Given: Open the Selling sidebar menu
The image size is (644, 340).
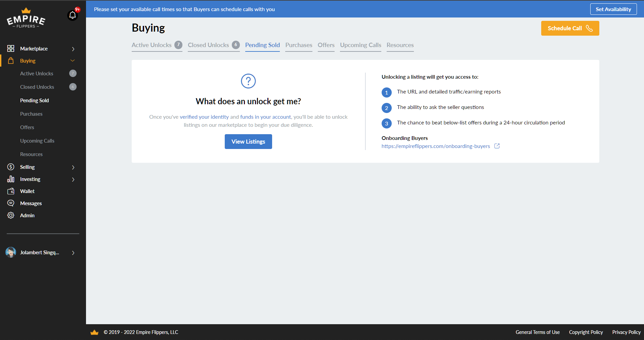Looking at the screenshot, I should (x=27, y=167).
